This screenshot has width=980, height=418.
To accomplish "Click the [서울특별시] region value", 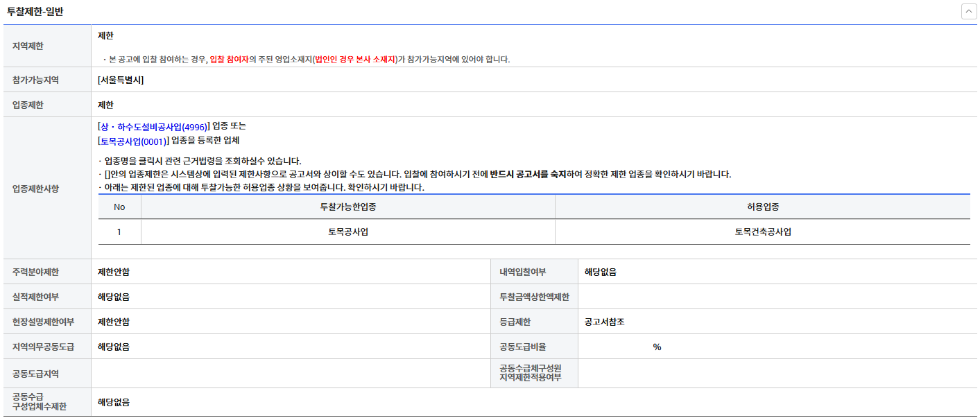I will (121, 80).
